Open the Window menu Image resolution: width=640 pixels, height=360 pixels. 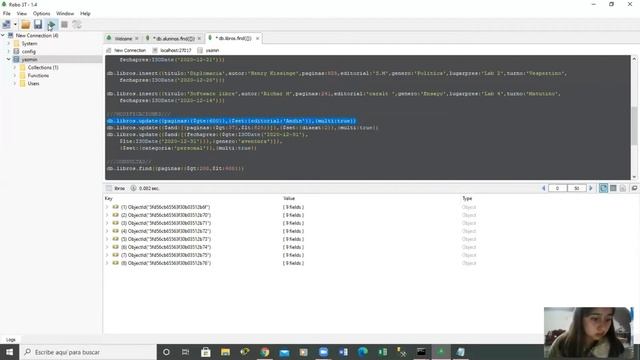tap(65, 13)
